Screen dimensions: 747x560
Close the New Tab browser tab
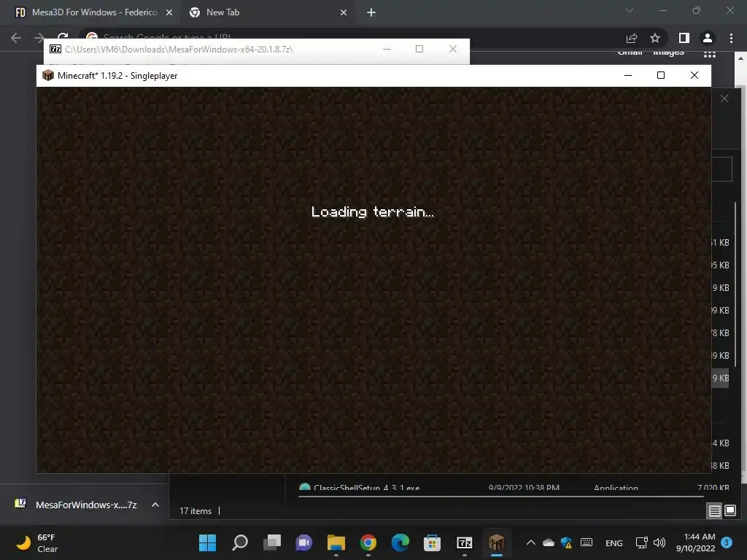(x=344, y=13)
